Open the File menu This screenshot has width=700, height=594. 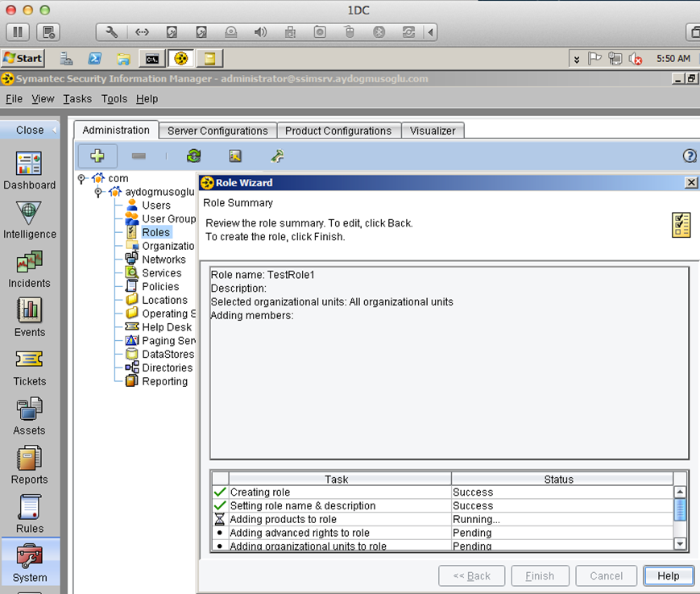coord(14,98)
